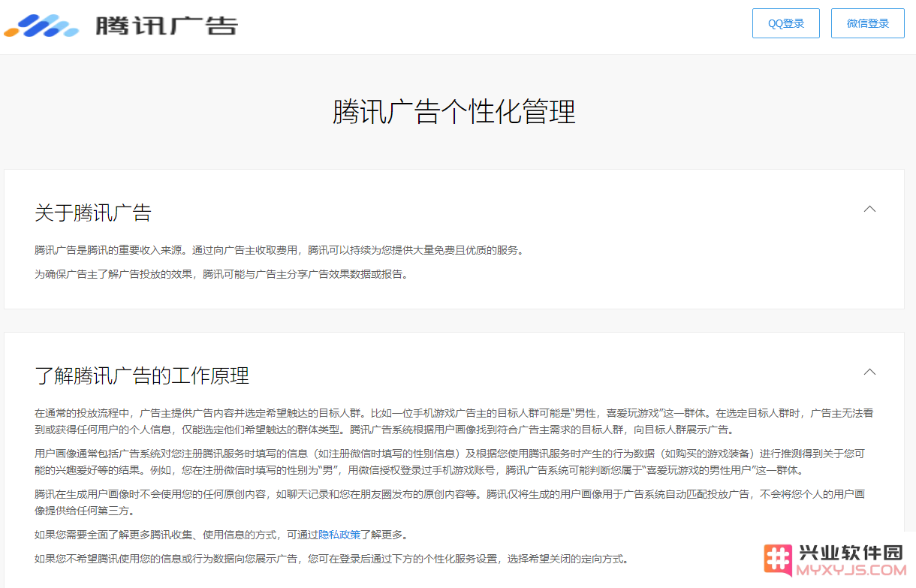Log in with the 微信登录 button
Image resolution: width=916 pixels, height=588 pixels.
(x=868, y=23)
